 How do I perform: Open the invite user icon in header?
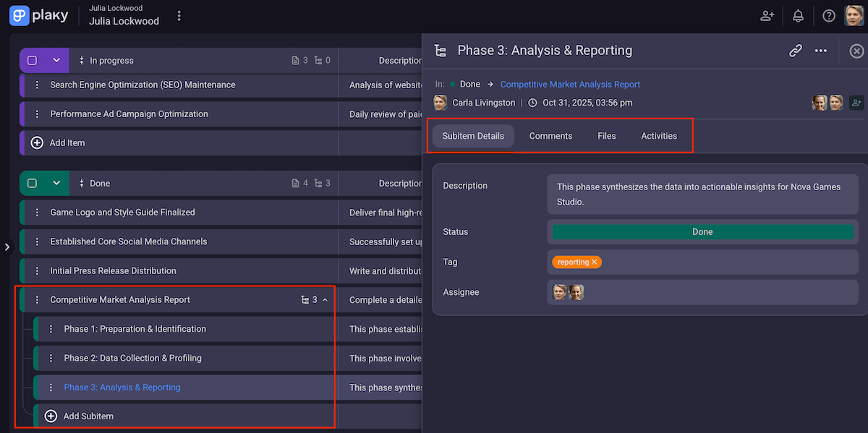tap(767, 15)
